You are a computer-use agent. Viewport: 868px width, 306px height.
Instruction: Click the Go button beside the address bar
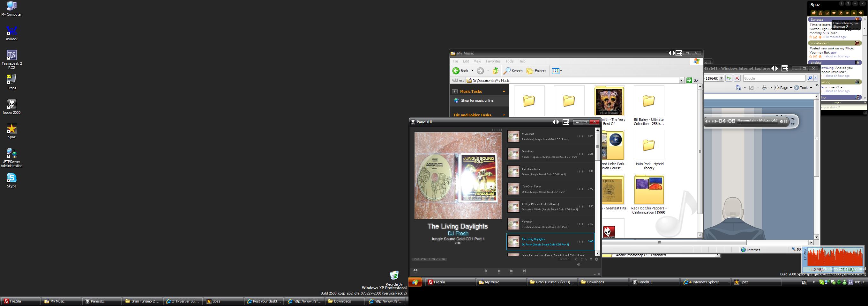tap(692, 80)
